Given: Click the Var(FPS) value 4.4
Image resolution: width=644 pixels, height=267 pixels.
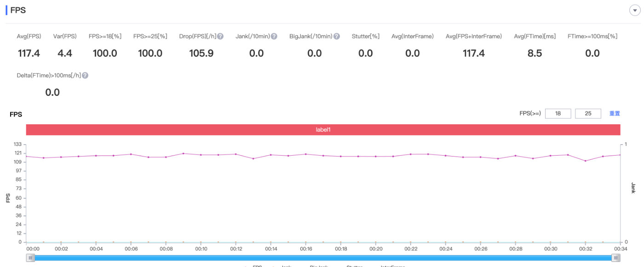Looking at the screenshot, I should (x=65, y=53).
